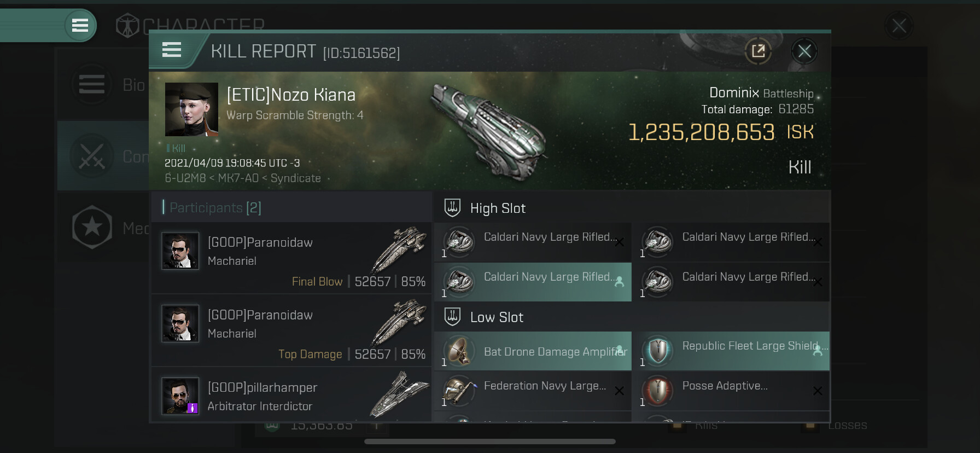Select the Bat Drone Damage Amplifier module
Screen dimensions: 980x453
click(533, 351)
